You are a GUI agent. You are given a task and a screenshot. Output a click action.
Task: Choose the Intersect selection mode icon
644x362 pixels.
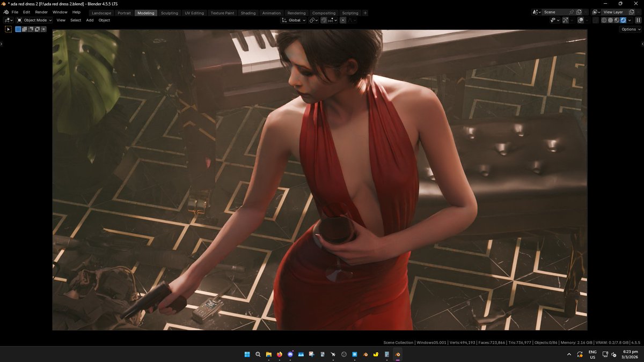click(43, 29)
